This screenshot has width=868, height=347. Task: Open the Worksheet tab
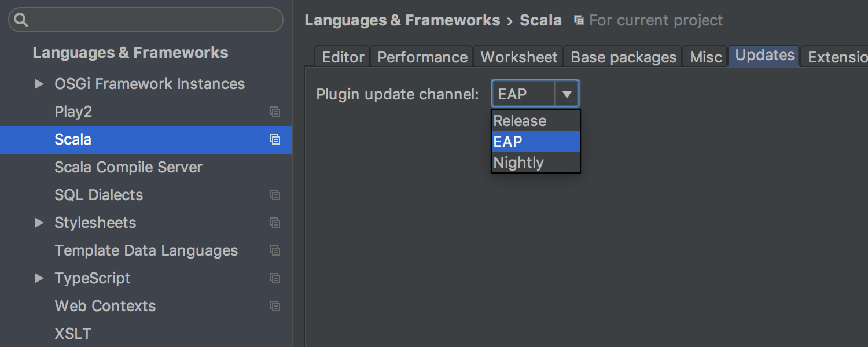click(518, 57)
